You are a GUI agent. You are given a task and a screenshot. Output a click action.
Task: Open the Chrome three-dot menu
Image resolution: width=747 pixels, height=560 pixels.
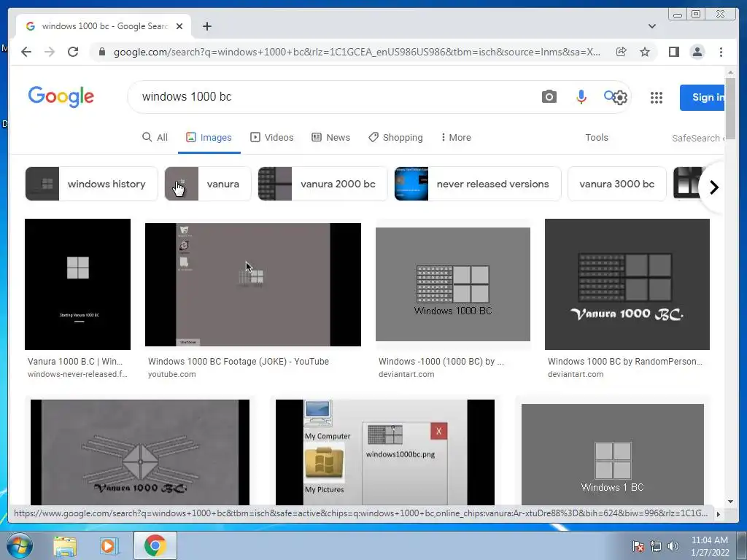click(721, 52)
